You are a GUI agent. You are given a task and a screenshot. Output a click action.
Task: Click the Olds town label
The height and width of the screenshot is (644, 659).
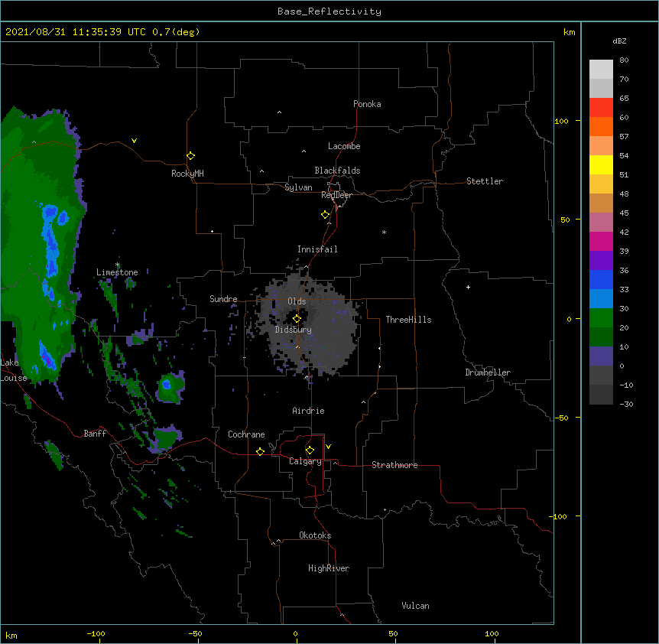coord(297,301)
